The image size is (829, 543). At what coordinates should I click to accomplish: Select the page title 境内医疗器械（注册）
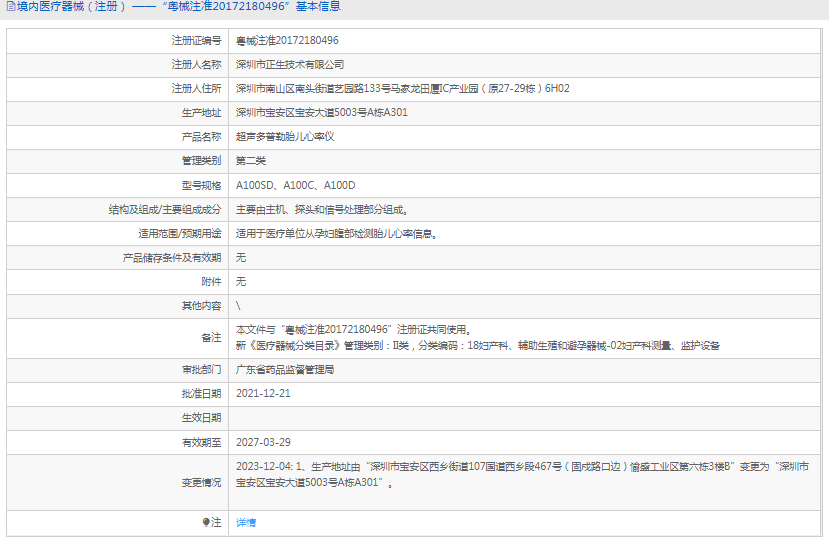[x=72, y=6]
